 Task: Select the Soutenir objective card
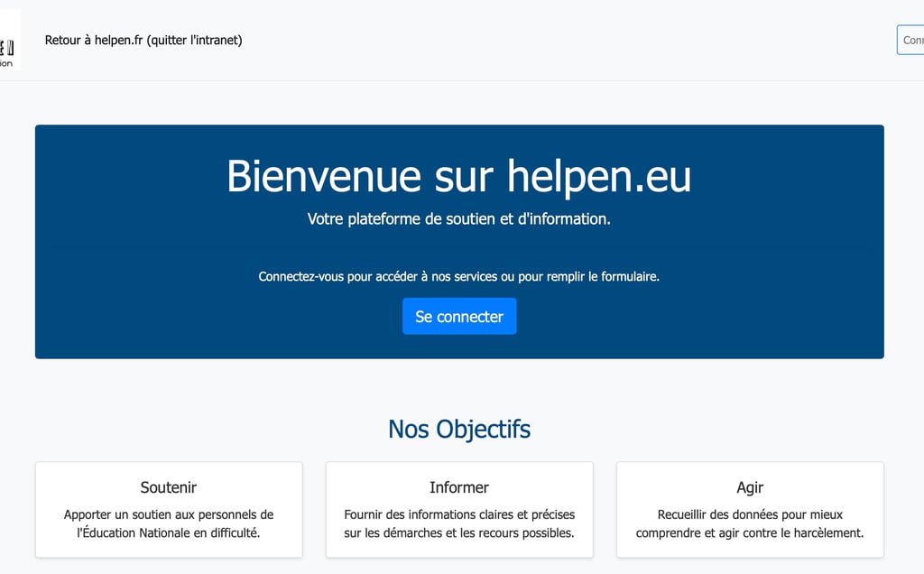click(x=169, y=510)
